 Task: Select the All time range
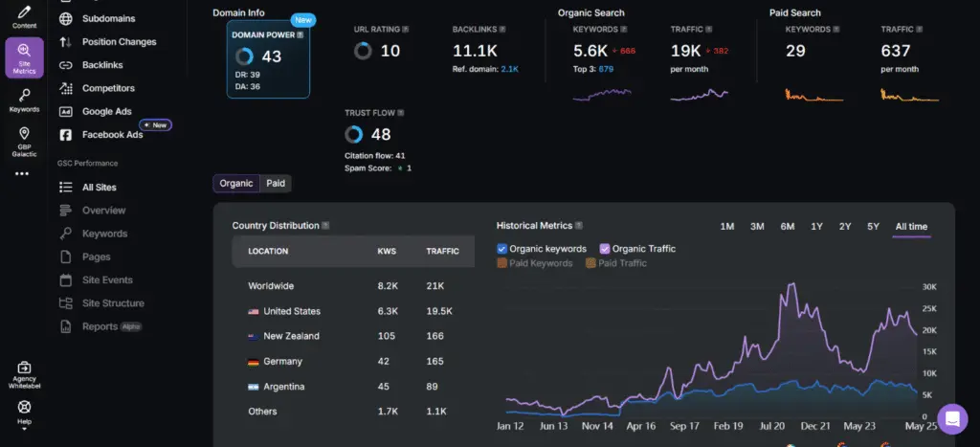911,226
